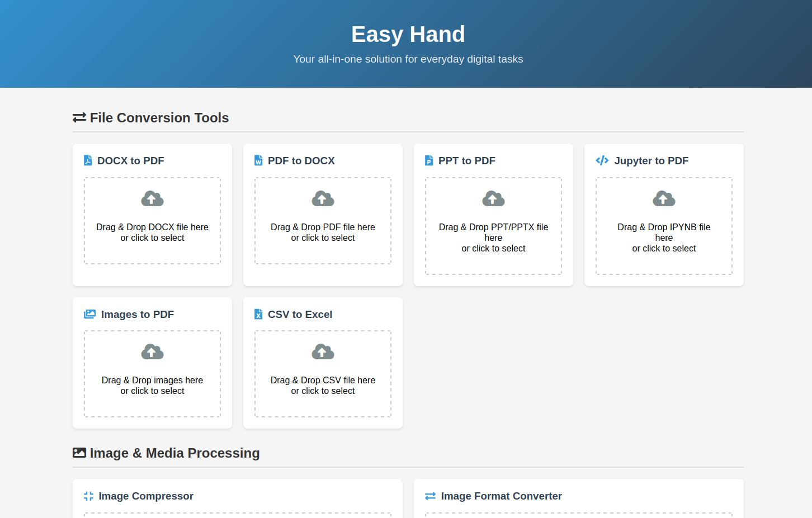Click the Excel spreadsheet icon beside CSV to Excel

tap(258, 314)
